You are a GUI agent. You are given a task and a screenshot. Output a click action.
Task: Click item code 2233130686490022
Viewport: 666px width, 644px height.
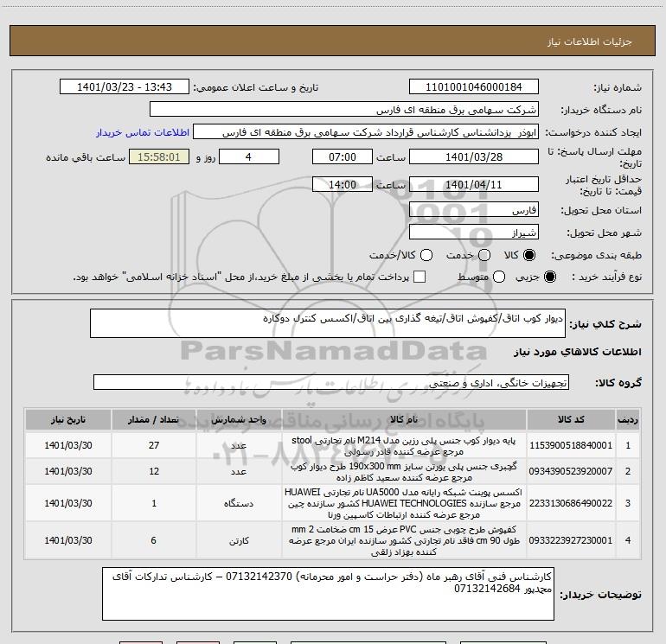(571, 503)
